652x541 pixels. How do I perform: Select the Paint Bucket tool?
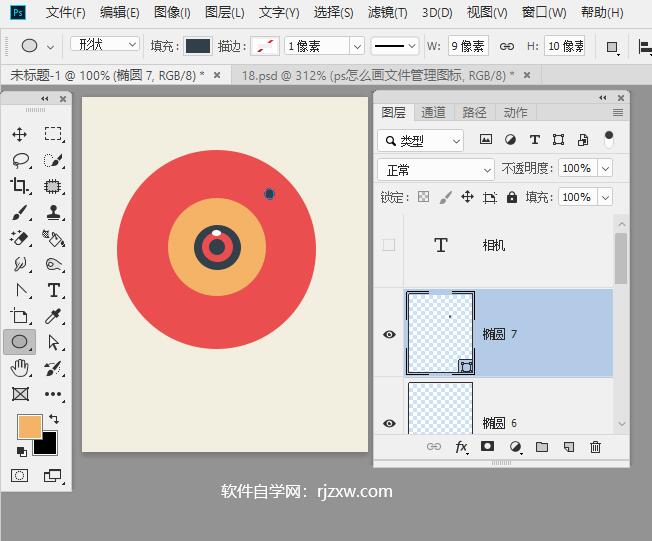pos(53,238)
